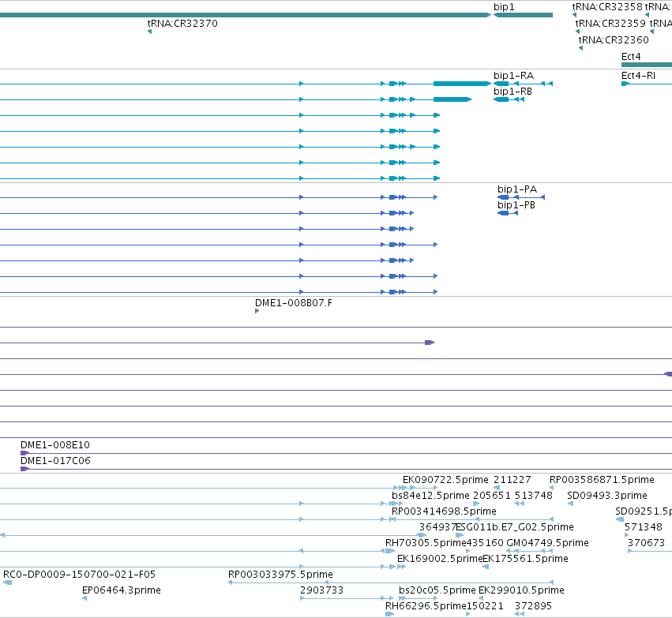672x618 pixels.
Task: Select the bip1-RA transcript label
Action: [x=513, y=76]
